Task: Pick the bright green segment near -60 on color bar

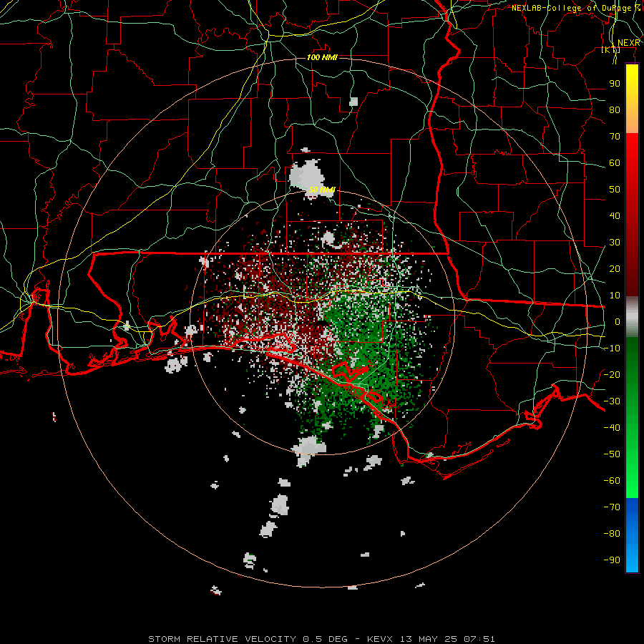Action: tap(632, 481)
